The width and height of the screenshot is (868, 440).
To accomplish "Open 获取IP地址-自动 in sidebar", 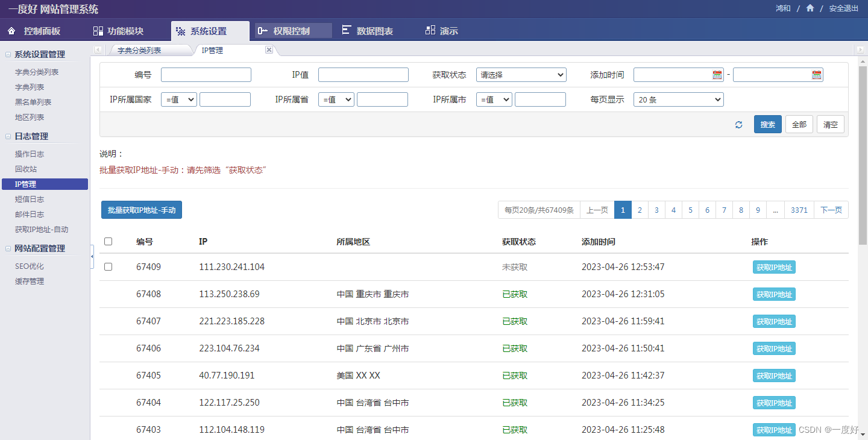I will tap(42, 230).
